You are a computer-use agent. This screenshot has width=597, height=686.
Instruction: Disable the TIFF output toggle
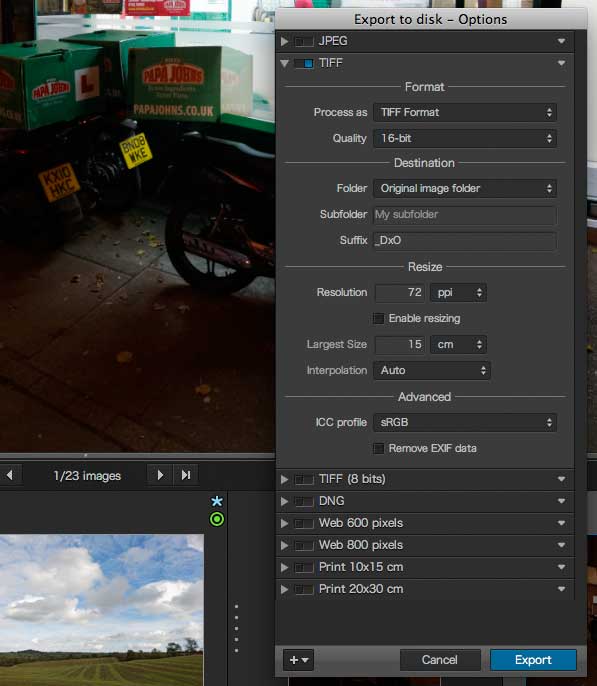304,63
